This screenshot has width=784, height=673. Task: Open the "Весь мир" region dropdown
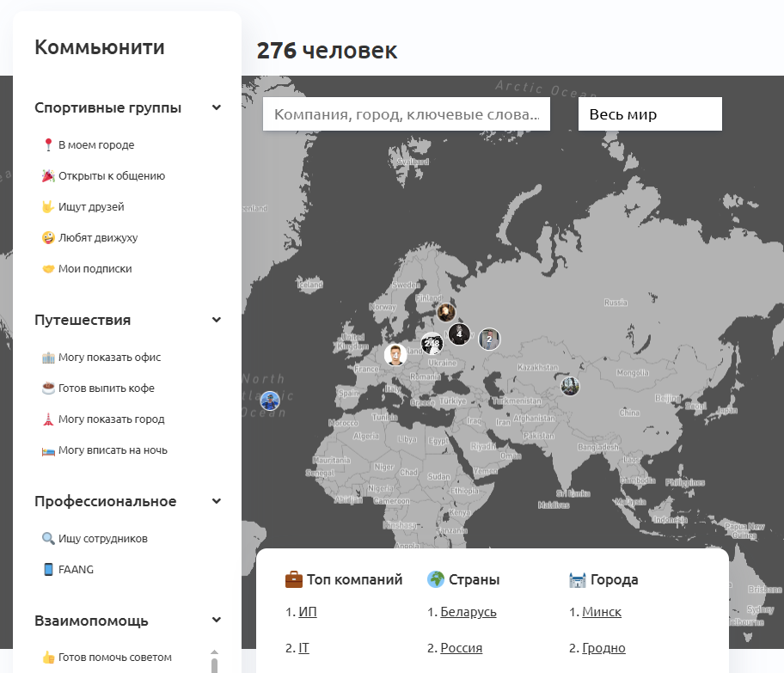pyautogui.click(x=650, y=114)
